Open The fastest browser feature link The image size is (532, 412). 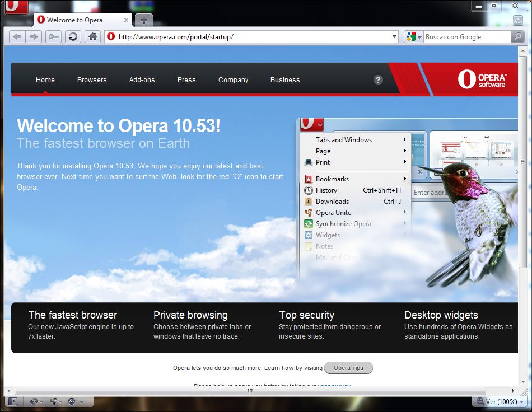click(73, 315)
